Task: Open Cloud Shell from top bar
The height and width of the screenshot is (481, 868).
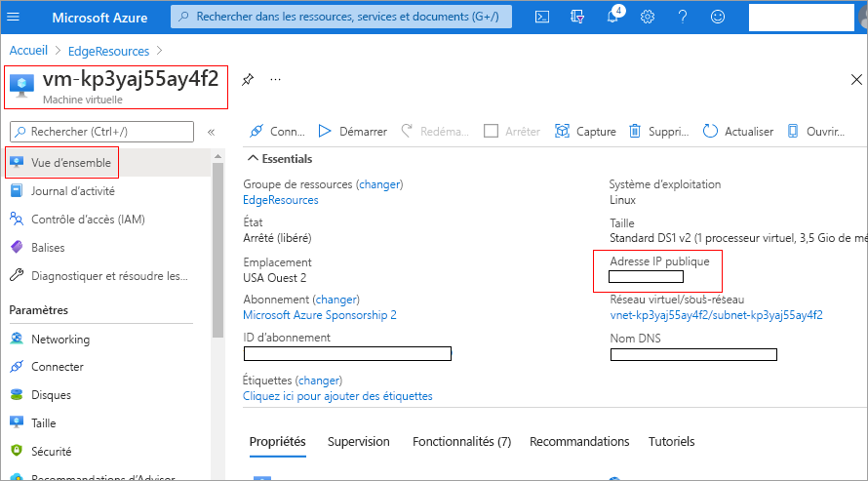Action: tap(542, 18)
